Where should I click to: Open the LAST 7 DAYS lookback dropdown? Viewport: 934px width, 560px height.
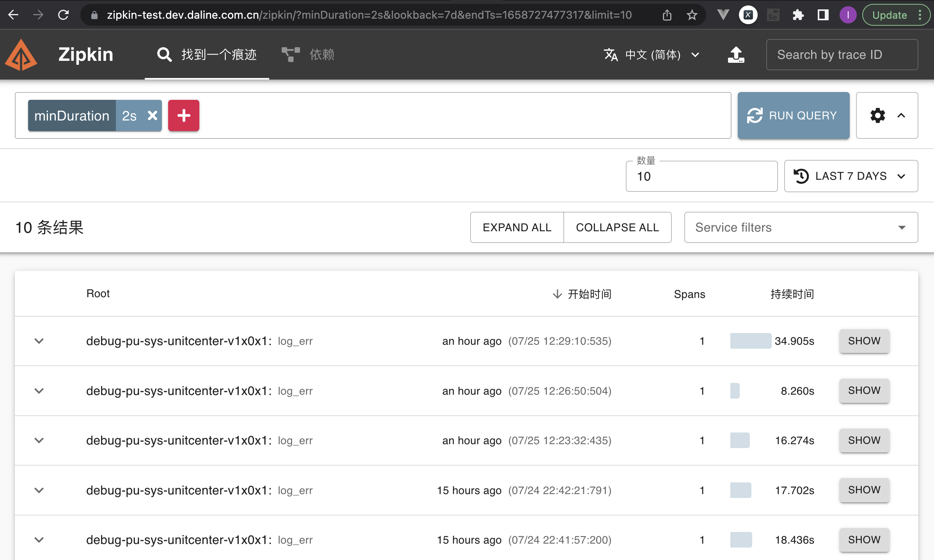(851, 176)
